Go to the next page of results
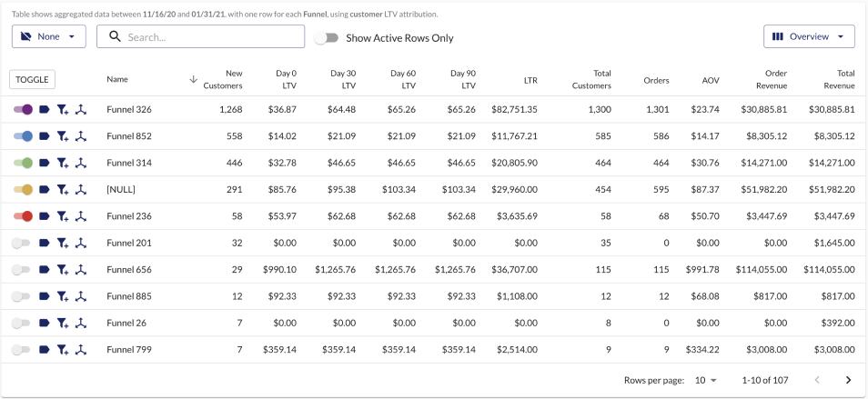This screenshot has height=399, width=868. (x=848, y=380)
